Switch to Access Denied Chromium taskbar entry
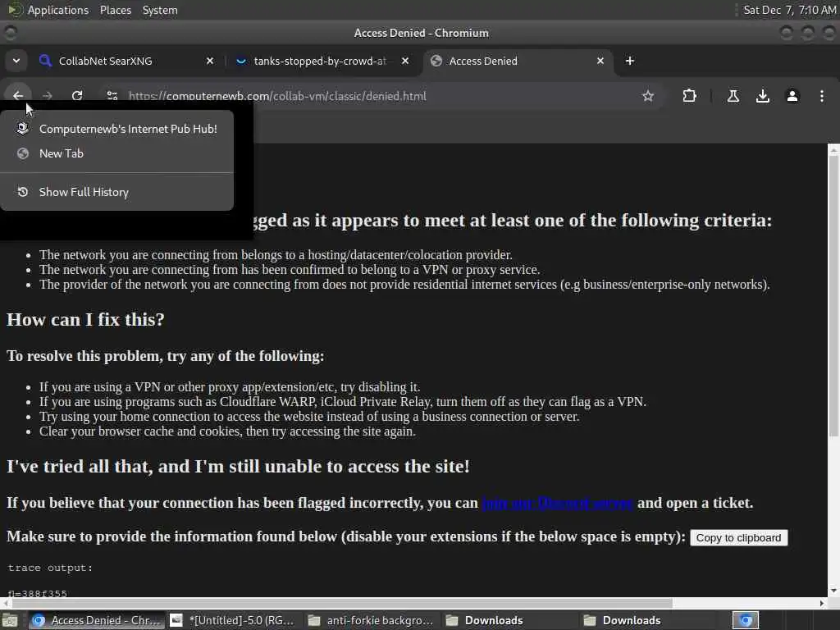Screen dimensions: 840x630 click(97, 620)
